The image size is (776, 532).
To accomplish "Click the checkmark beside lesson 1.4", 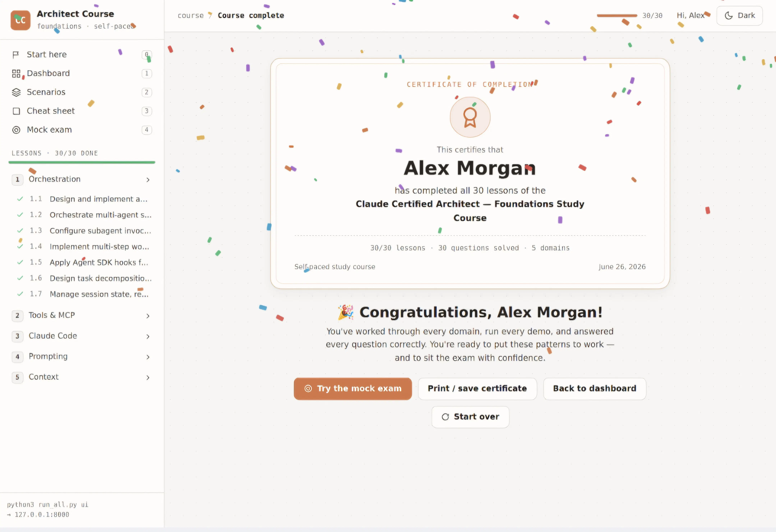I will tap(20, 246).
